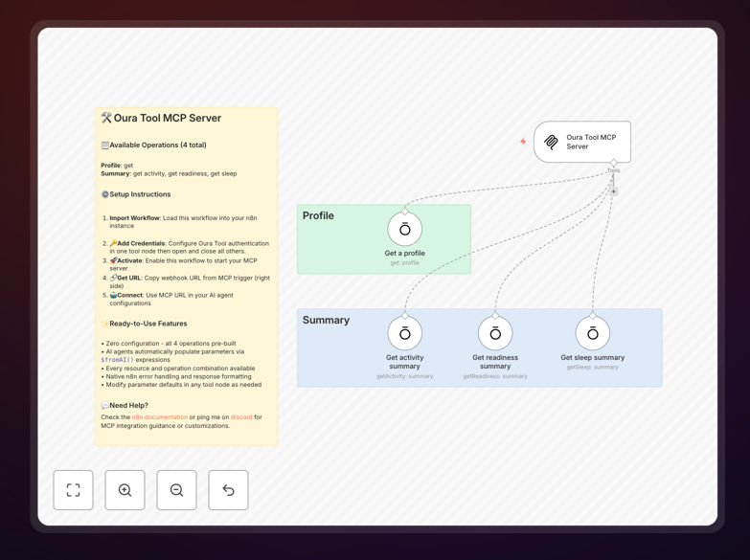
Task: Click the 'get: profile' subtitle text
Action: [x=404, y=262]
